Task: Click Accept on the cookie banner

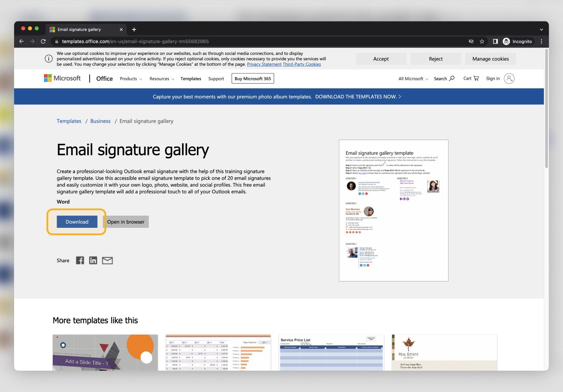Action: click(x=381, y=58)
